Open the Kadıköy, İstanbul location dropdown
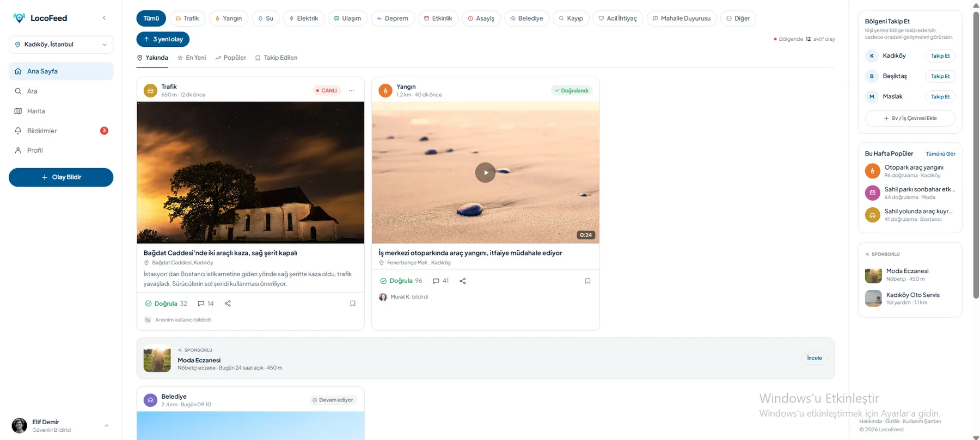This screenshot has width=980, height=440. coord(61,45)
